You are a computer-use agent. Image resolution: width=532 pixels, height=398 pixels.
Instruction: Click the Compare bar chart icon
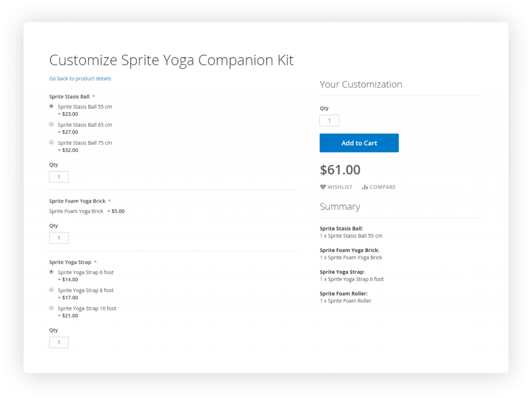click(365, 187)
